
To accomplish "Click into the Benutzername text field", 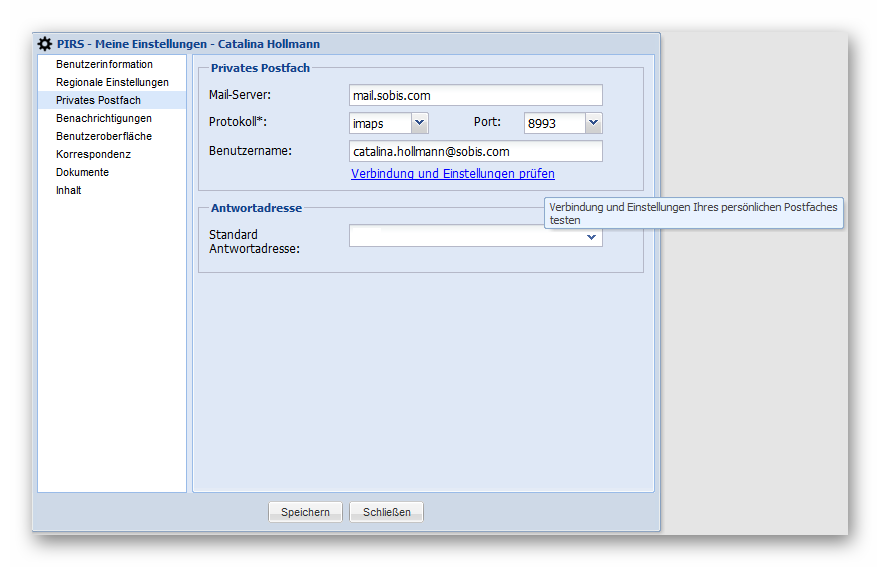I will (x=475, y=151).
